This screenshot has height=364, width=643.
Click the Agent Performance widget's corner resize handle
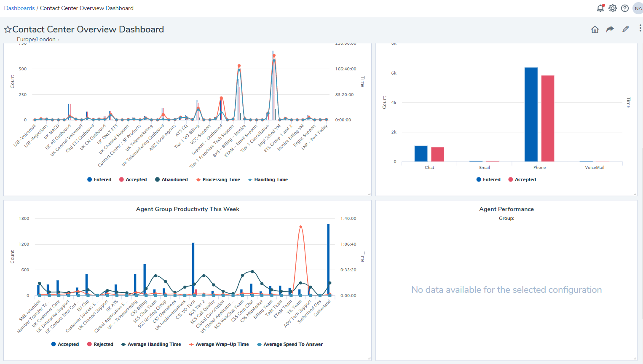635,359
